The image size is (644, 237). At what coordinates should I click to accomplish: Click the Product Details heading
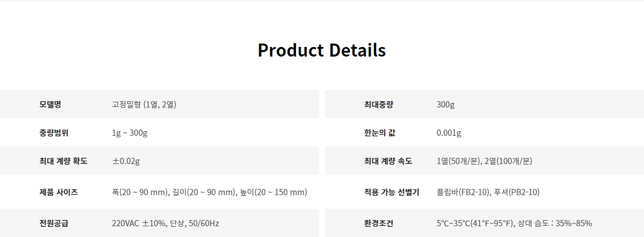click(321, 50)
